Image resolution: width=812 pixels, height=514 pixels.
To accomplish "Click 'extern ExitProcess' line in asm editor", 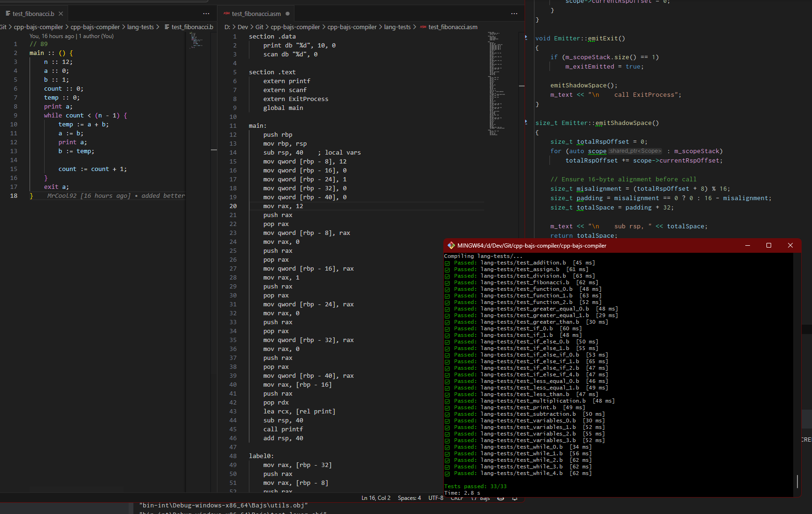I will 296,99.
